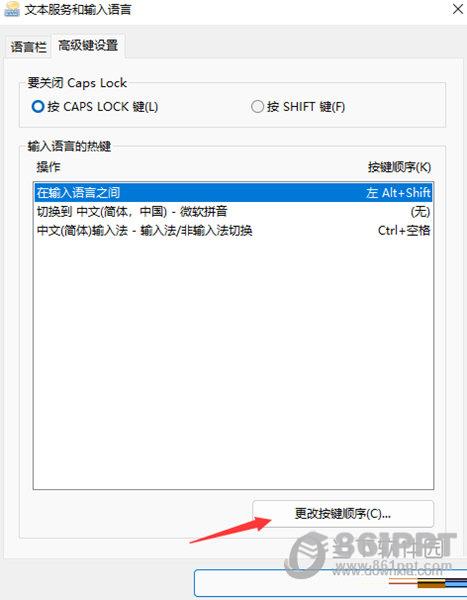Click the (无) key sequence value
Screen dimensions: 467x600
coord(420,212)
